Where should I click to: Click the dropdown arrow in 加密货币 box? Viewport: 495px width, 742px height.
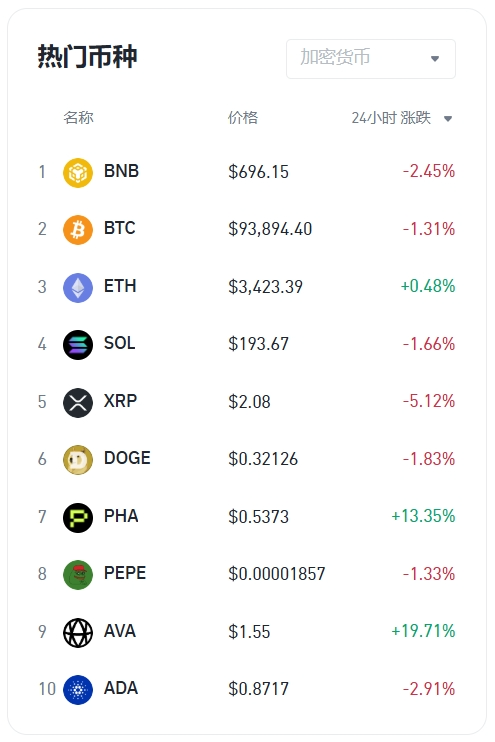point(435,59)
